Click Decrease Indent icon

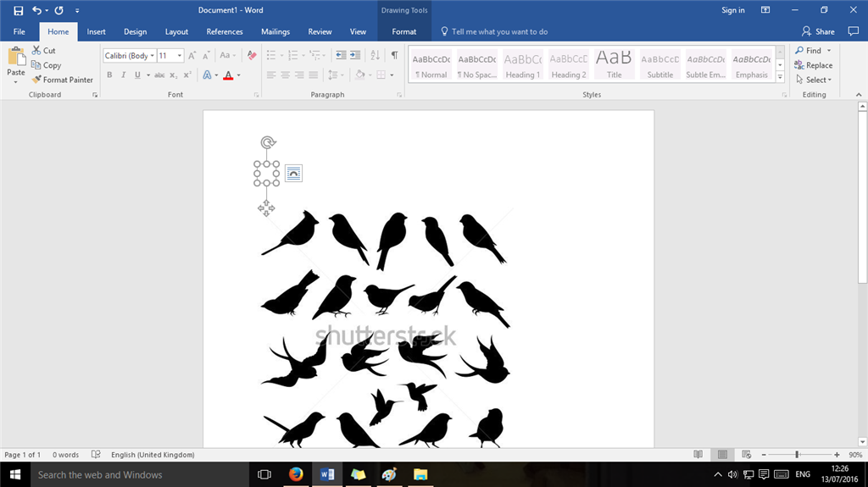tap(341, 55)
